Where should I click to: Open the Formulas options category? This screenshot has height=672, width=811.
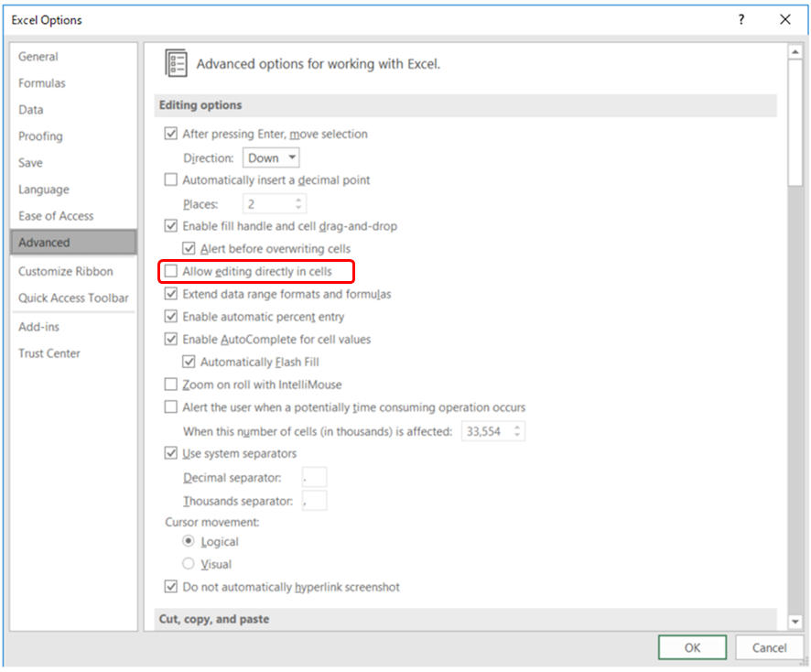(42, 82)
